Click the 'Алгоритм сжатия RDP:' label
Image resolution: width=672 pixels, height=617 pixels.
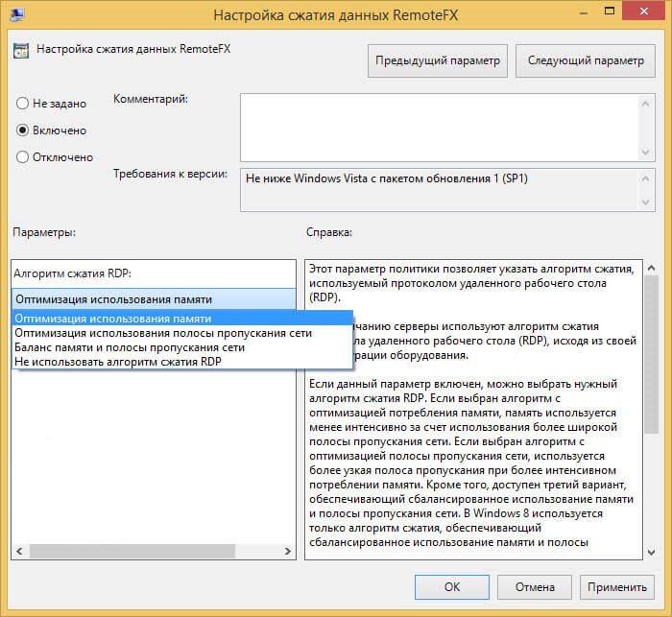[x=72, y=273]
